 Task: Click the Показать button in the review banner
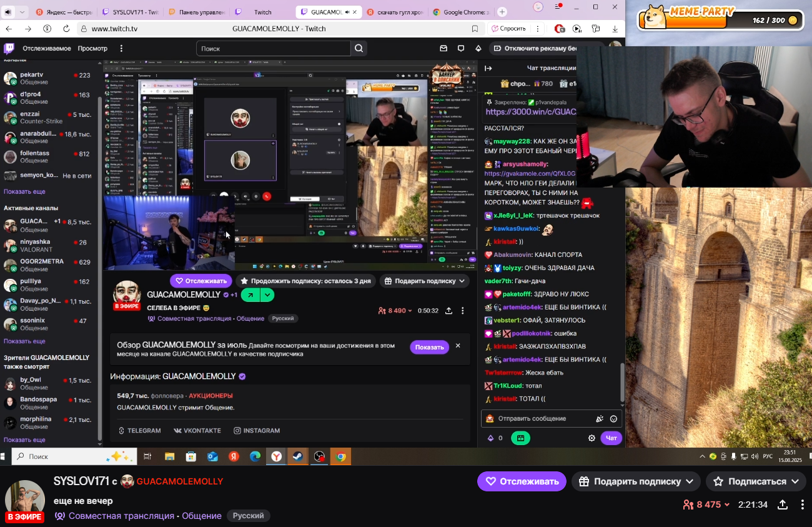(429, 348)
